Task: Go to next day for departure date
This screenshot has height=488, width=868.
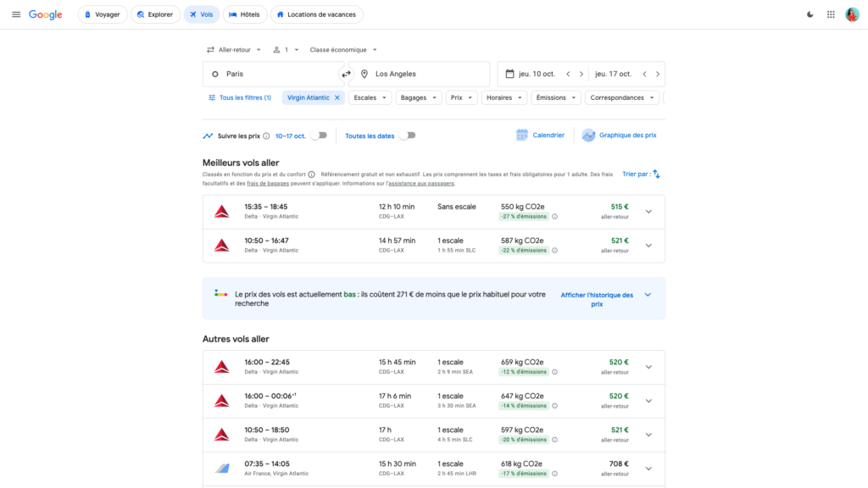Action: coord(581,75)
